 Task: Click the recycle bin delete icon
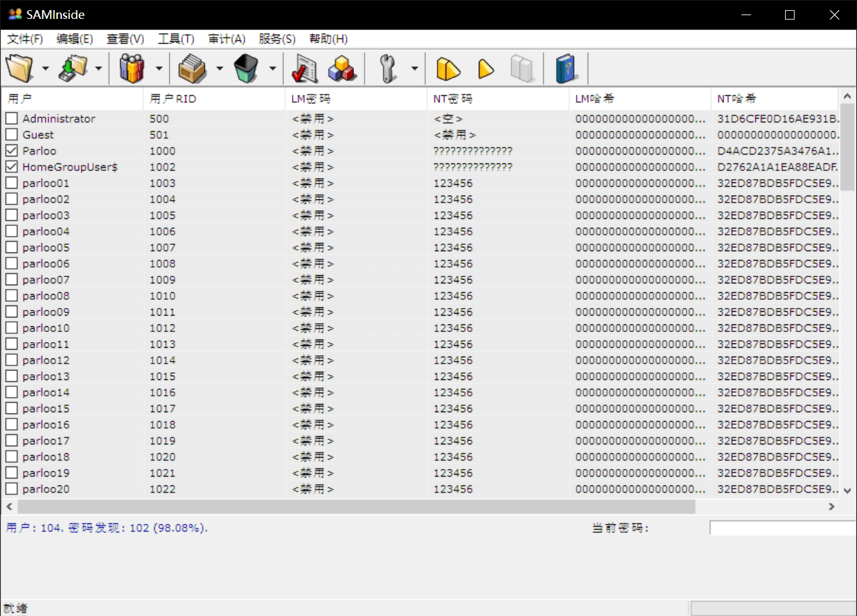[245, 68]
